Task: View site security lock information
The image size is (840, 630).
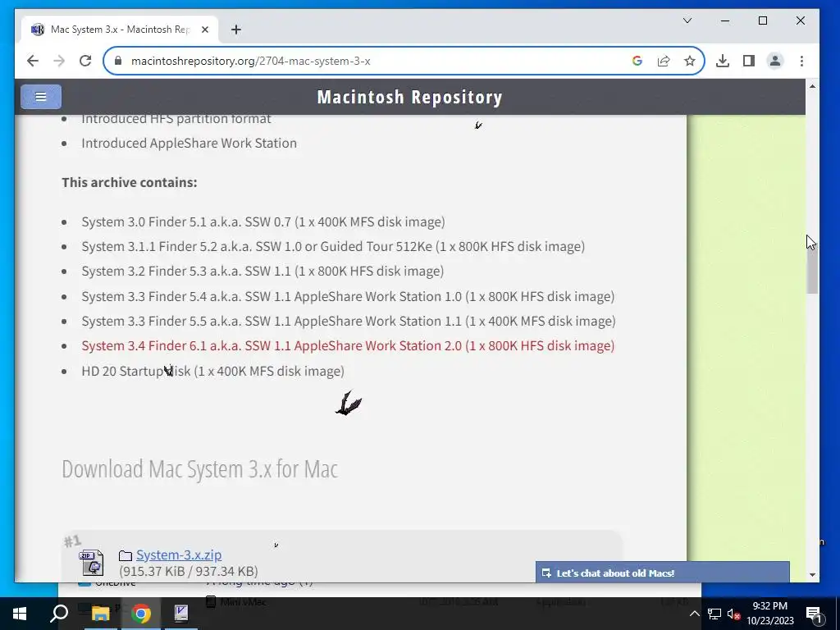Action: [x=118, y=61]
